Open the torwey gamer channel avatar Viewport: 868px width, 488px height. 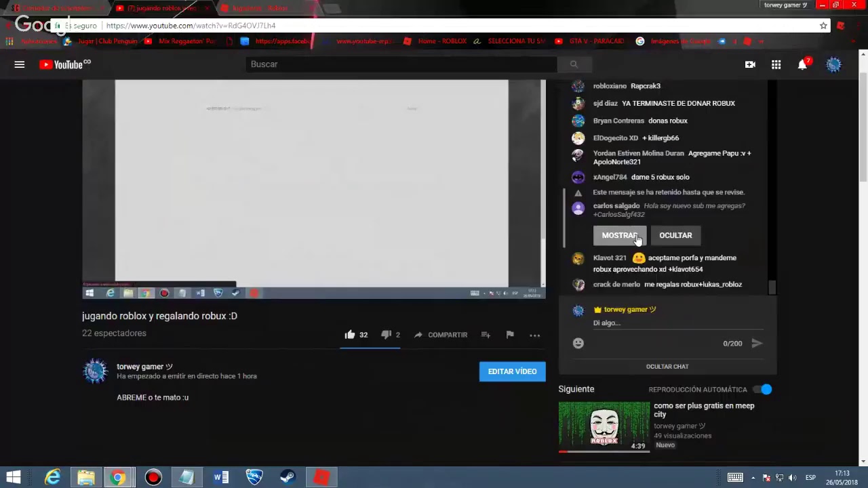96,371
